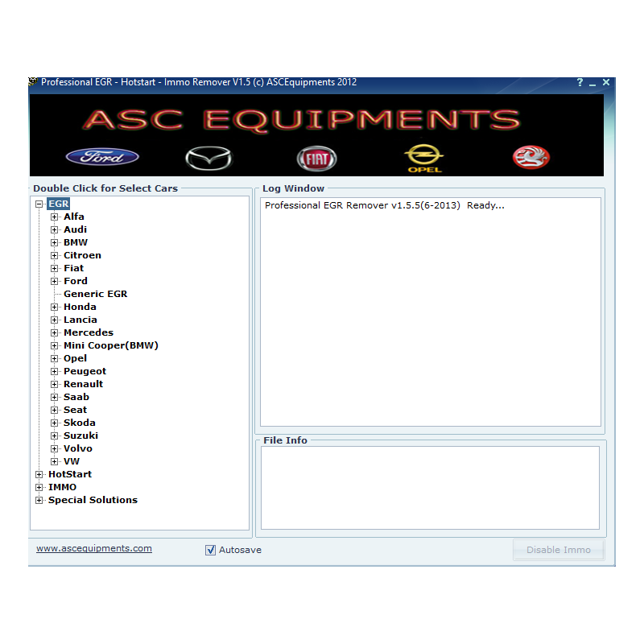
Task: Expand the Peugeot node
Action: click(54, 371)
